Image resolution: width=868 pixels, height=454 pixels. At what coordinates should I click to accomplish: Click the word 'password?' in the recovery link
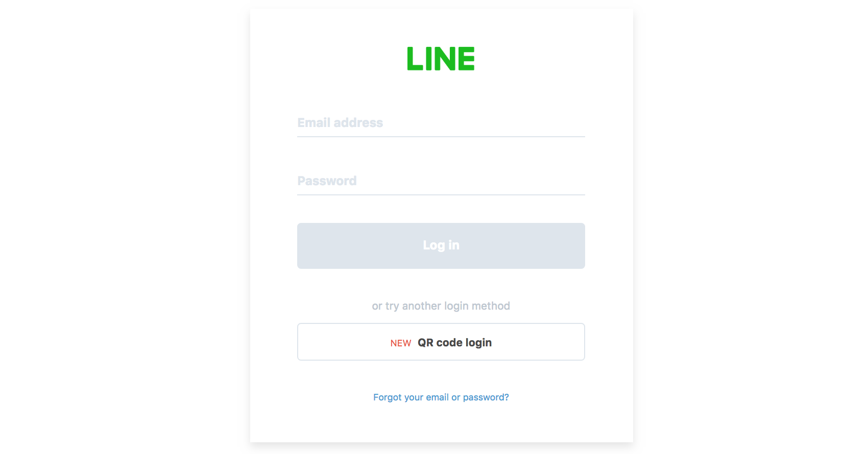point(486,397)
